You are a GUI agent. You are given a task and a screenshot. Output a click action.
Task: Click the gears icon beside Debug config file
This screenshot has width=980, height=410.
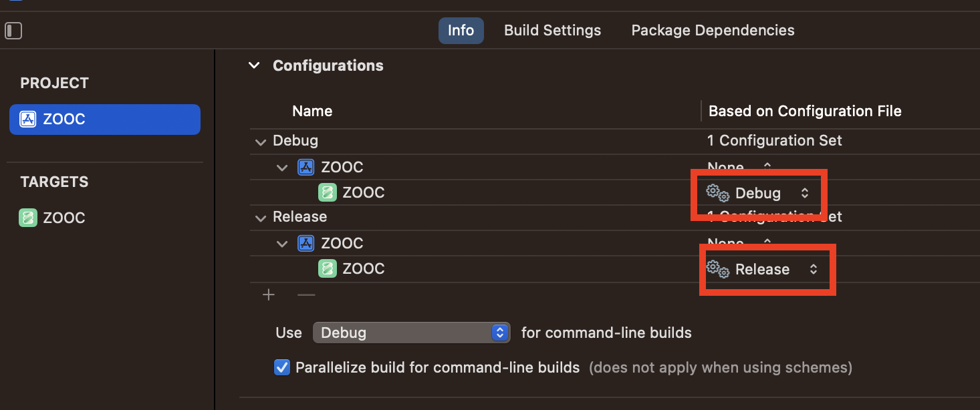coord(717,193)
